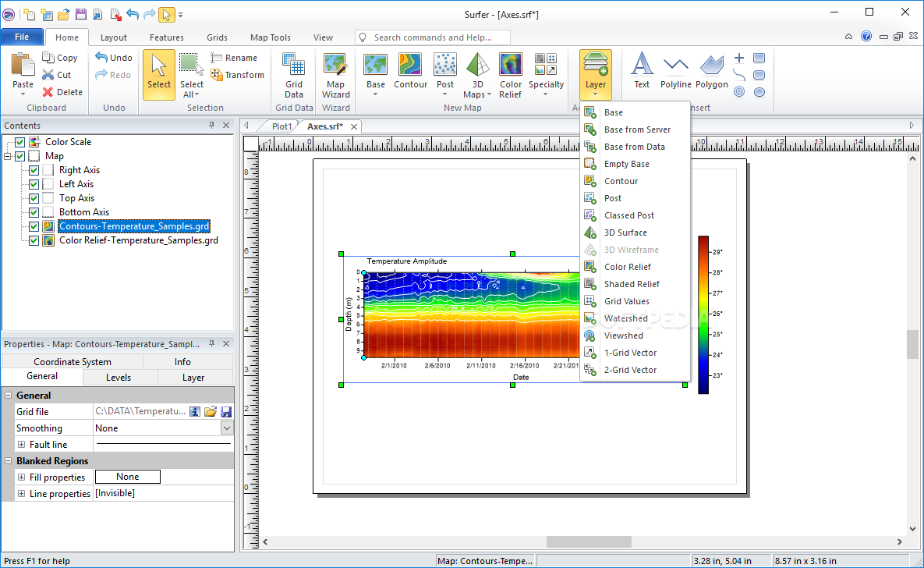This screenshot has width=924, height=568.
Task: Uncheck the Bottom Axis checkbox
Action: click(34, 212)
